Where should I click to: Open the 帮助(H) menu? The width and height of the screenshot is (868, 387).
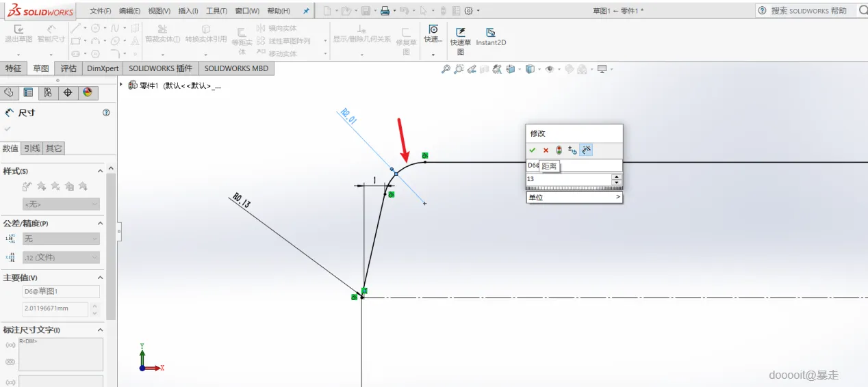coord(279,11)
